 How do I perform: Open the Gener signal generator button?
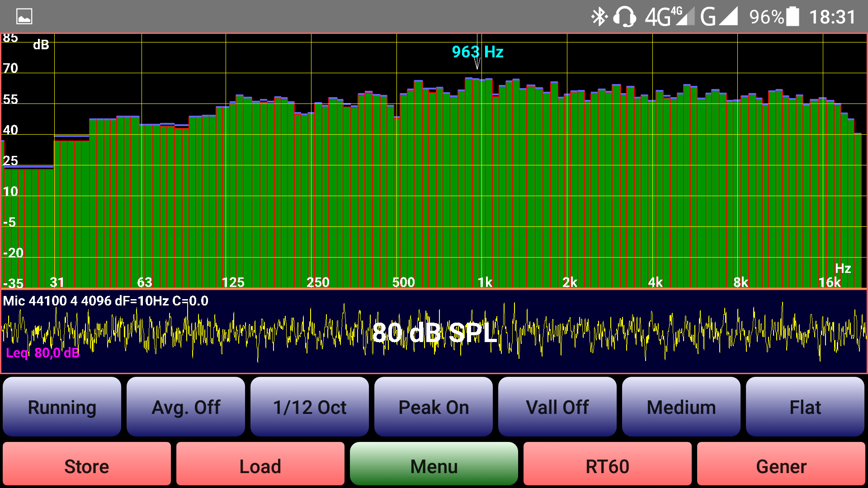pyautogui.click(x=781, y=464)
